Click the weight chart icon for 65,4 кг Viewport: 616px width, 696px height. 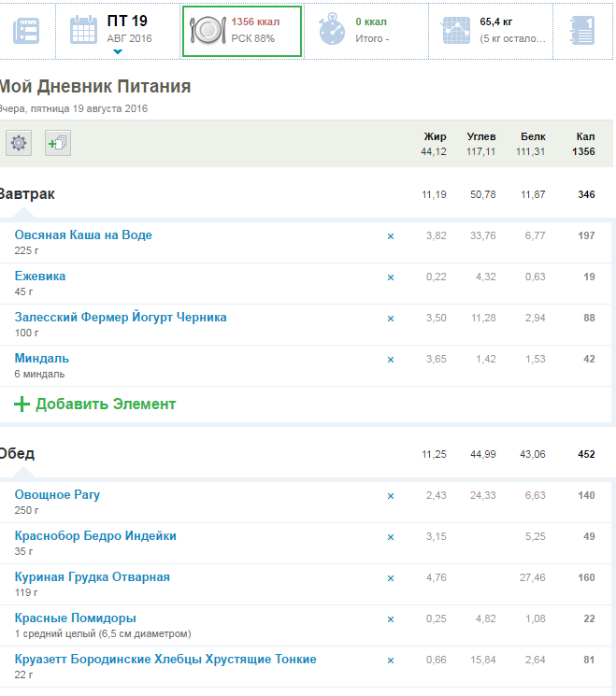pyautogui.click(x=457, y=31)
